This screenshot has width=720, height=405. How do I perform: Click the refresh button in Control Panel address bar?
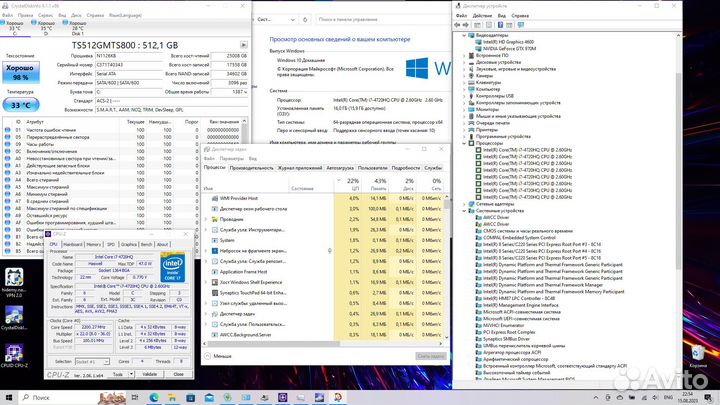pos(305,20)
